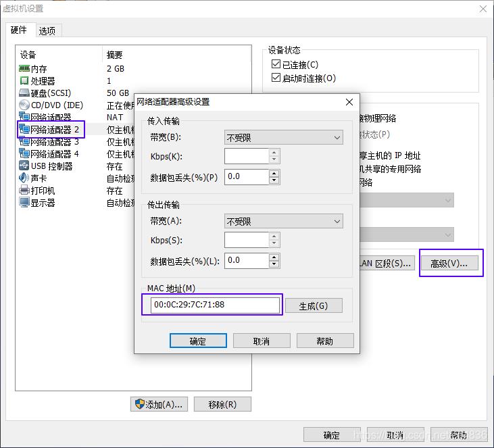Increase outgoing Kbps(S) spinner value
Viewport: 494px width, 448px height.
[274, 237]
